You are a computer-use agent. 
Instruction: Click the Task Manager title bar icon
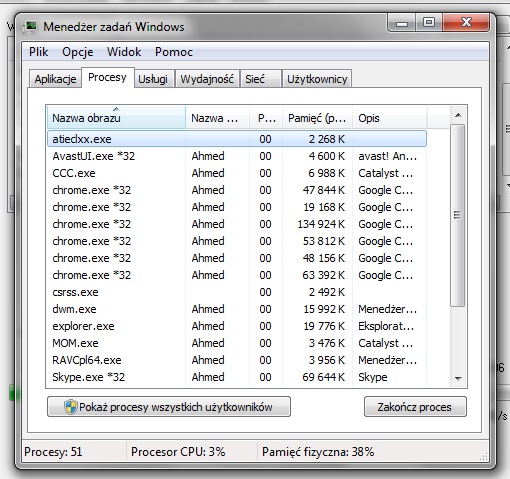coord(31,26)
